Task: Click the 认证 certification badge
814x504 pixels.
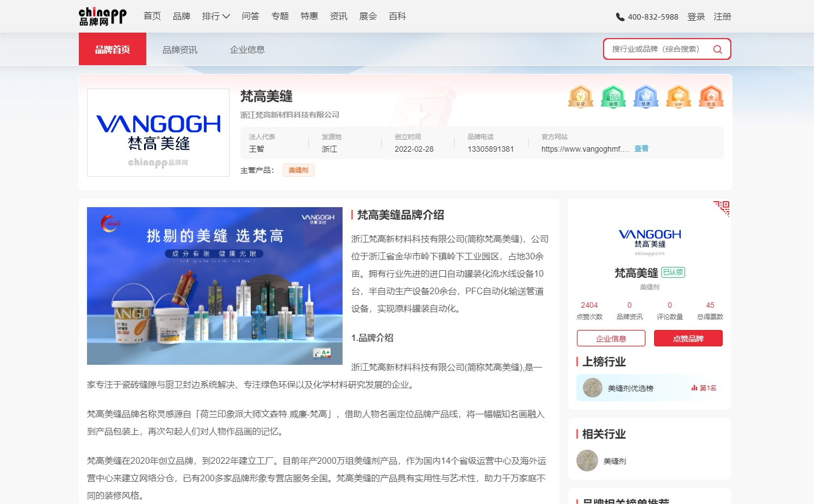Action: (x=580, y=97)
